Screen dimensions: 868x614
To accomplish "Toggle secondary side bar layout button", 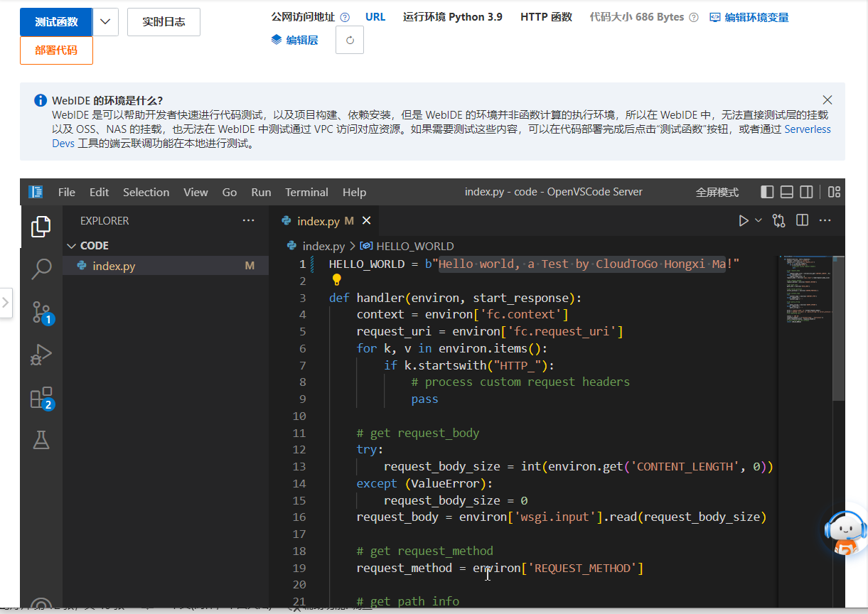I will (x=806, y=192).
